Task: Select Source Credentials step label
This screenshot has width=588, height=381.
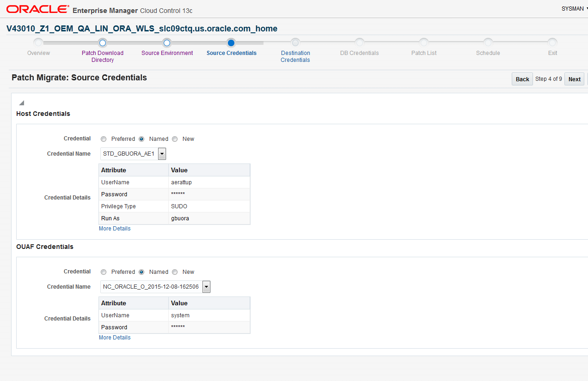Action: 231,53
